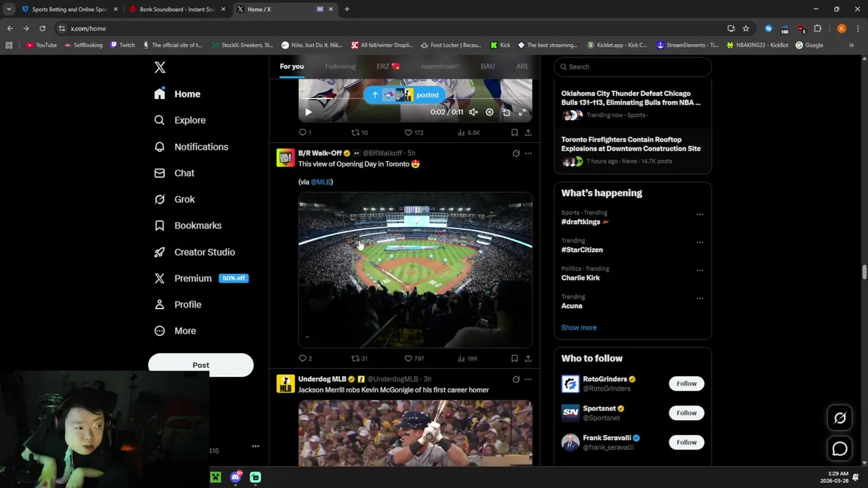Open Creator Studio
868x488 pixels.
pyautogui.click(x=195, y=252)
